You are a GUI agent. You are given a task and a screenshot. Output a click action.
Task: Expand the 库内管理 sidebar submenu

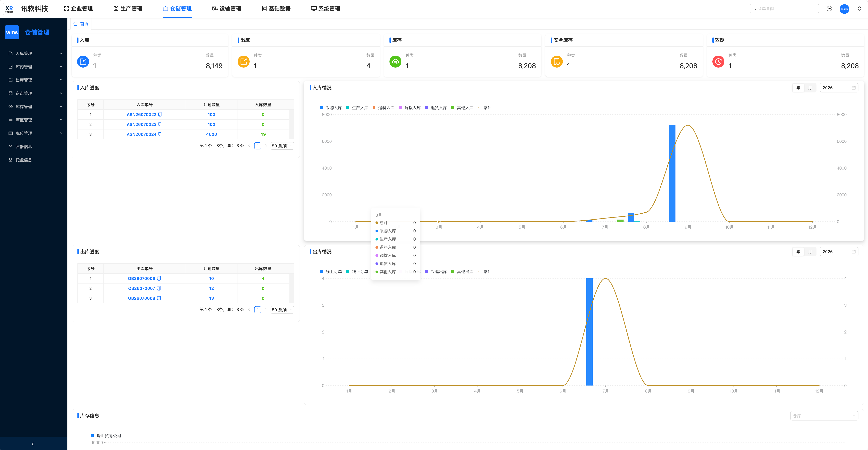point(34,67)
